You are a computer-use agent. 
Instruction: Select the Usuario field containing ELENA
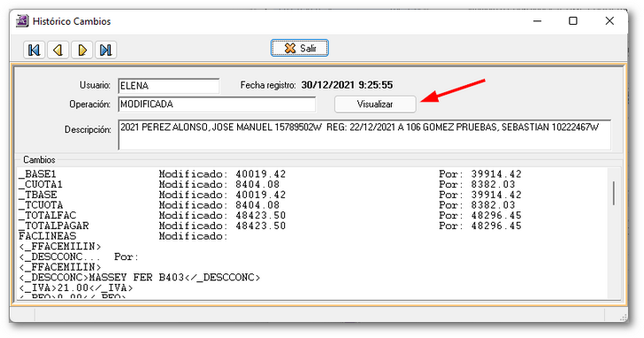coord(169,86)
